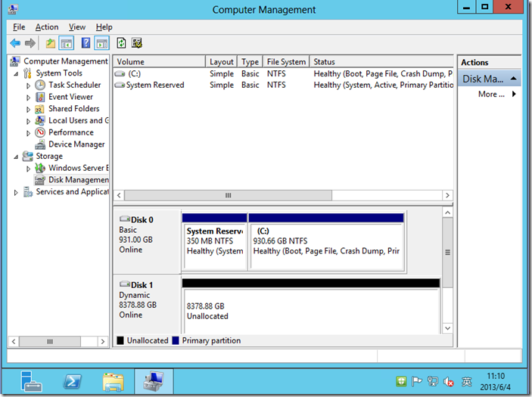Select the System Reserved volume row
The image size is (532, 397).
tap(283, 85)
